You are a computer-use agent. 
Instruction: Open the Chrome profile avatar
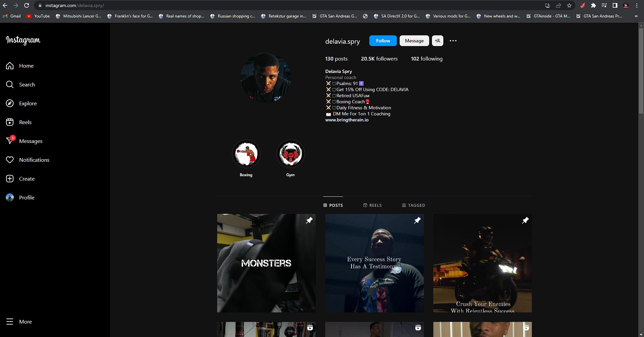626,5
